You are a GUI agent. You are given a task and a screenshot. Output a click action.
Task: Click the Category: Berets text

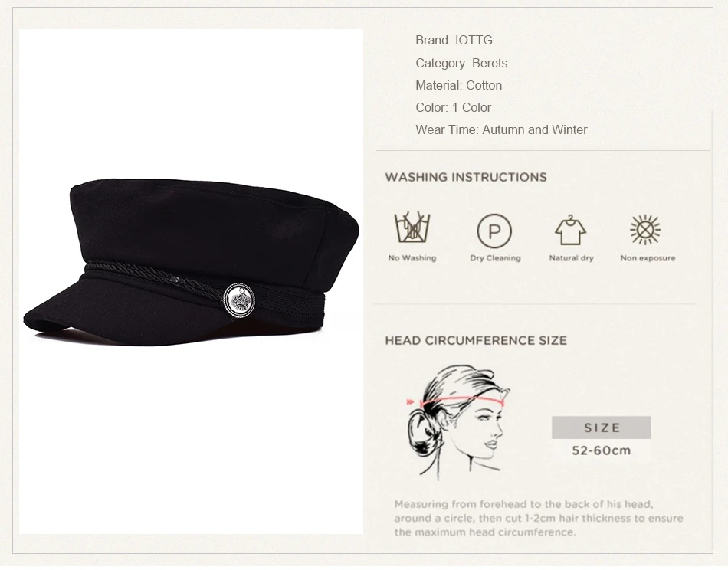point(461,63)
